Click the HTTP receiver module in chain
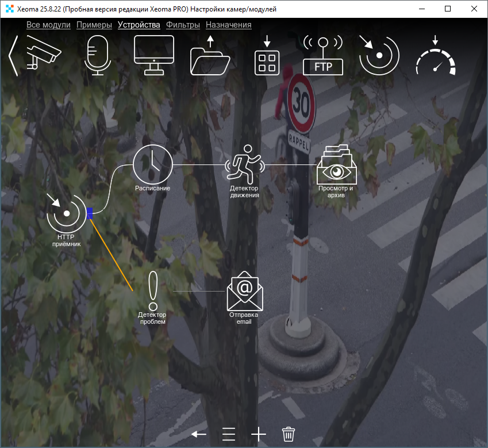This screenshot has height=448, width=488. click(67, 214)
